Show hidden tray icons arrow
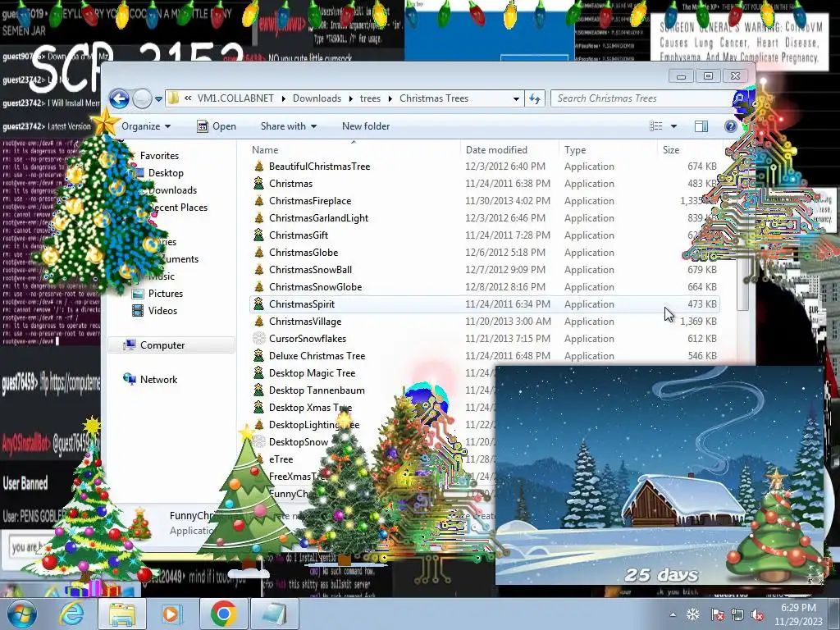The width and height of the screenshot is (840, 630). coord(673,614)
